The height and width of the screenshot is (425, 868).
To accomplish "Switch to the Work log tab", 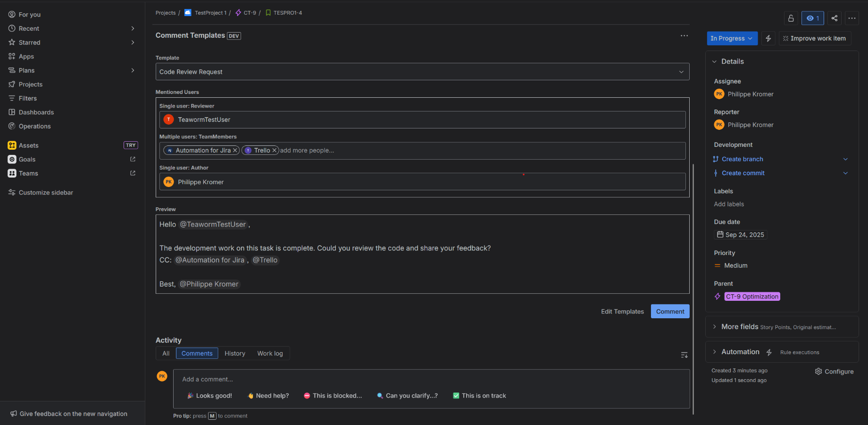I will pos(270,353).
